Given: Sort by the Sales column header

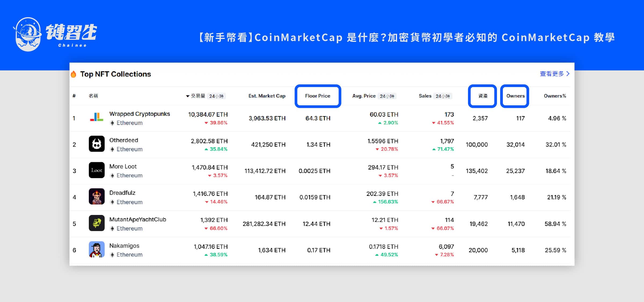Looking at the screenshot, I should (x=425, y=96).
